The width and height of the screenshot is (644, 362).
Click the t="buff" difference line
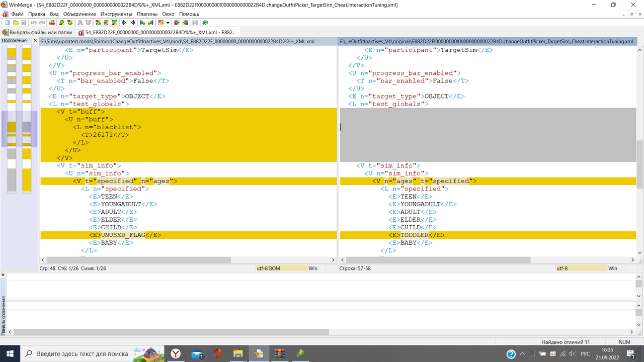[188, 112]
